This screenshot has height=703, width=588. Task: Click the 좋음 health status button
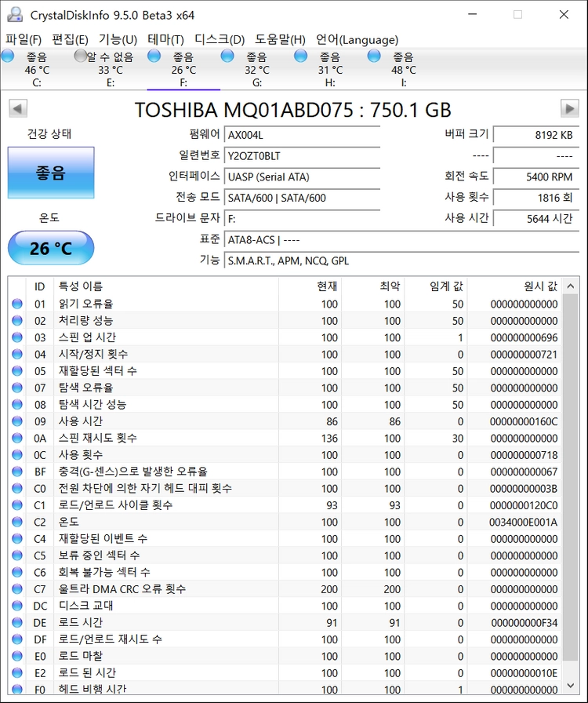(51, 173)
